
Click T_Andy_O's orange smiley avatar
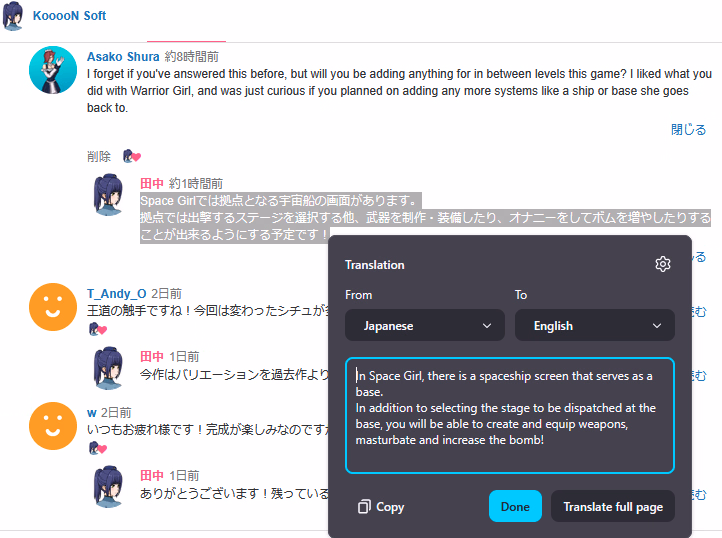point(53,307)
